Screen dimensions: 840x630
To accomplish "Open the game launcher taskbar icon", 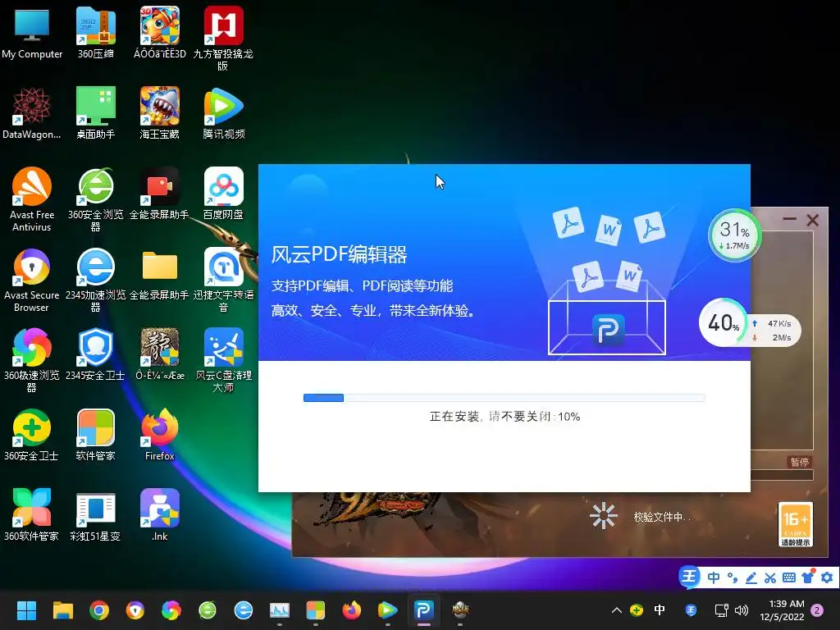I will [x=459, y=610].
